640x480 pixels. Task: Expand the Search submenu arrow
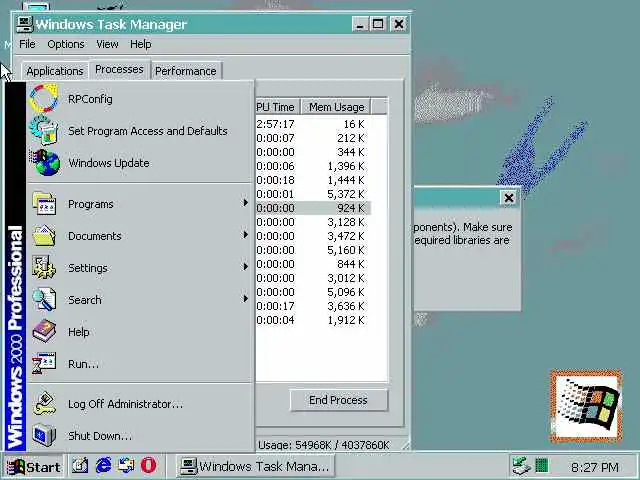(245, 298)
